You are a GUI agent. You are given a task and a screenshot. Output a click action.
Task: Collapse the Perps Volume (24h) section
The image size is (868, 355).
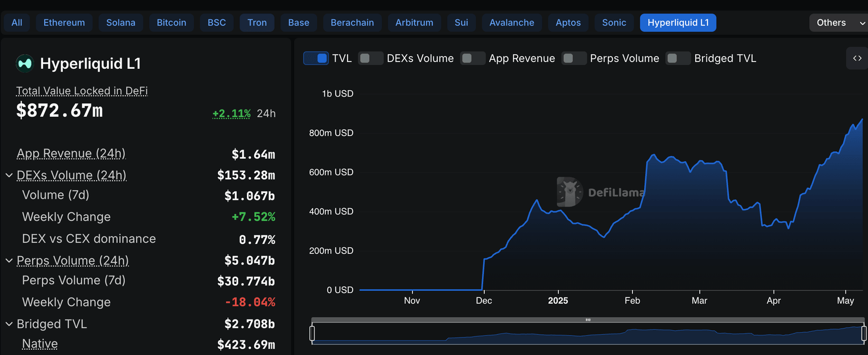(x=9, y=261)
